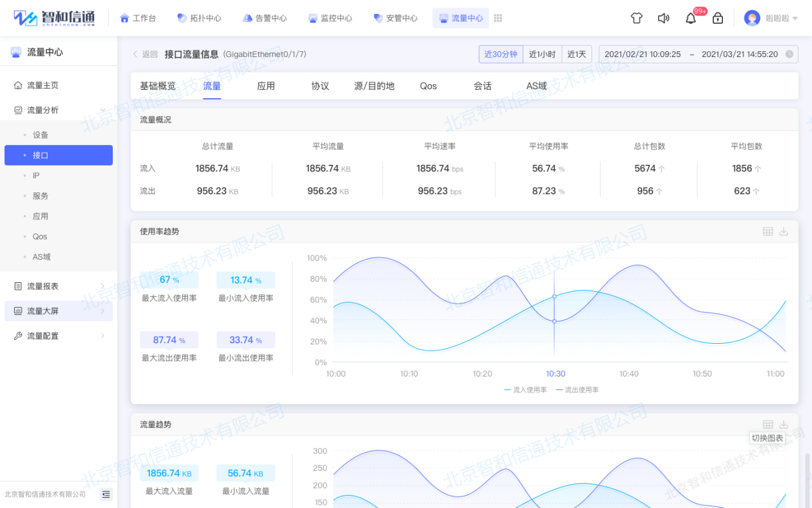Go to 拓扑中心 topology center
The image size is (812, 508).
199,18
